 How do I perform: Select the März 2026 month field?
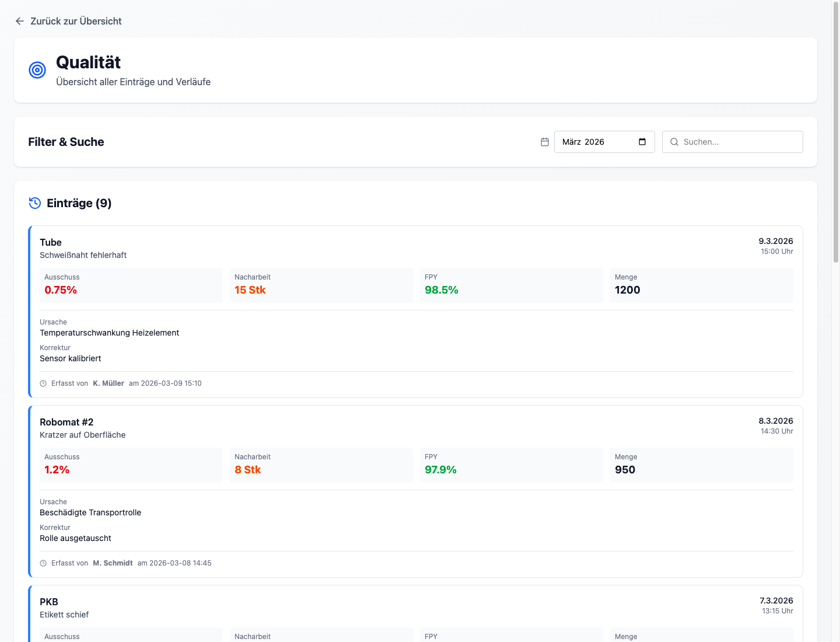tap(595, 142)
